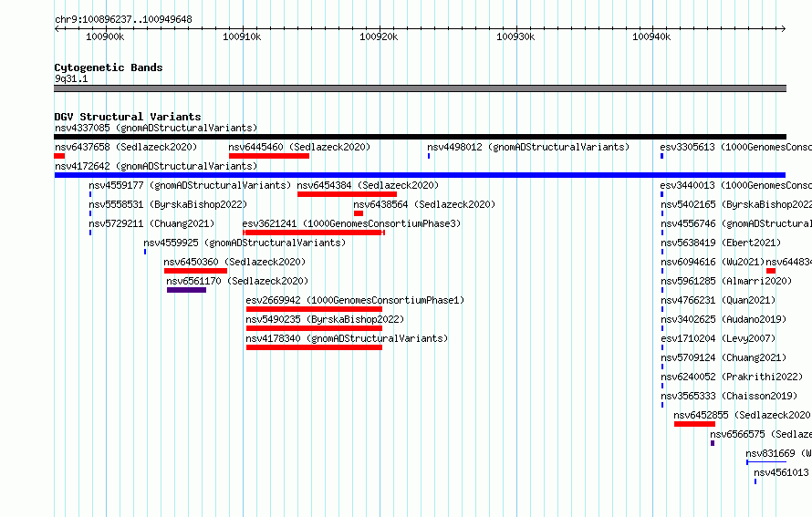Click the red nsv4178340 variant bar
812x517 pixels.
coord(315,347)
